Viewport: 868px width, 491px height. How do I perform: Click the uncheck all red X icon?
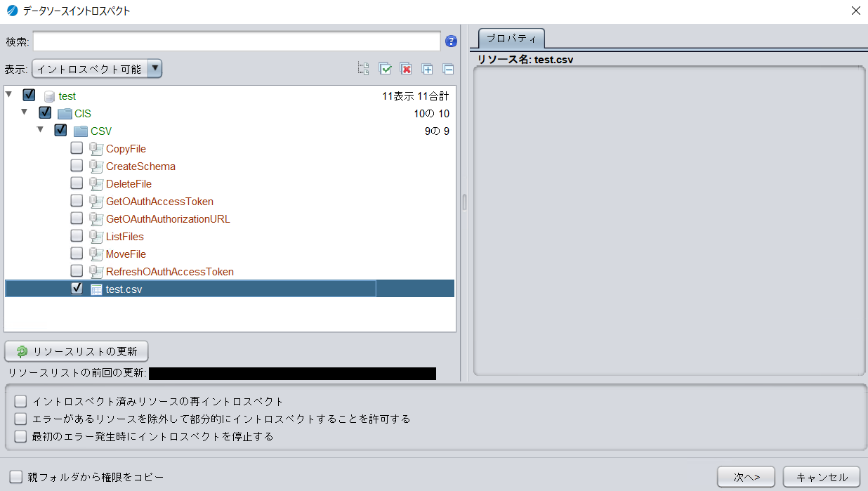coord(406,69)
